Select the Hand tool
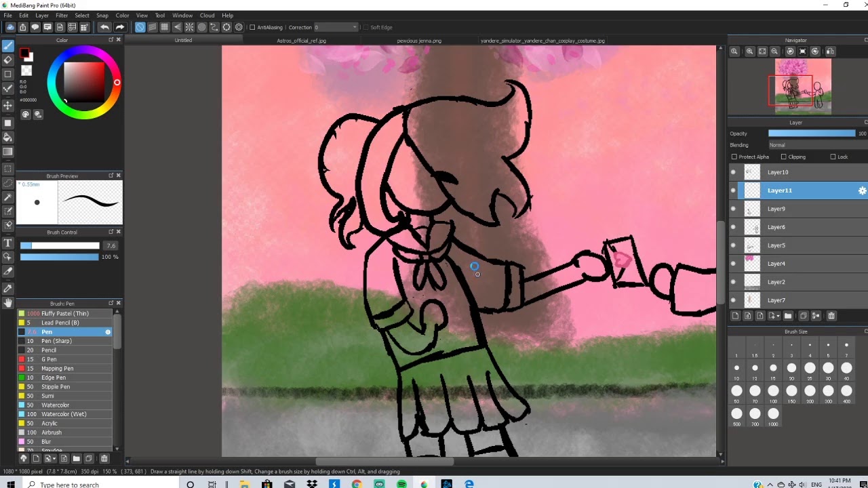The width and height of the screenshot is (868, 488). point(8,303)
